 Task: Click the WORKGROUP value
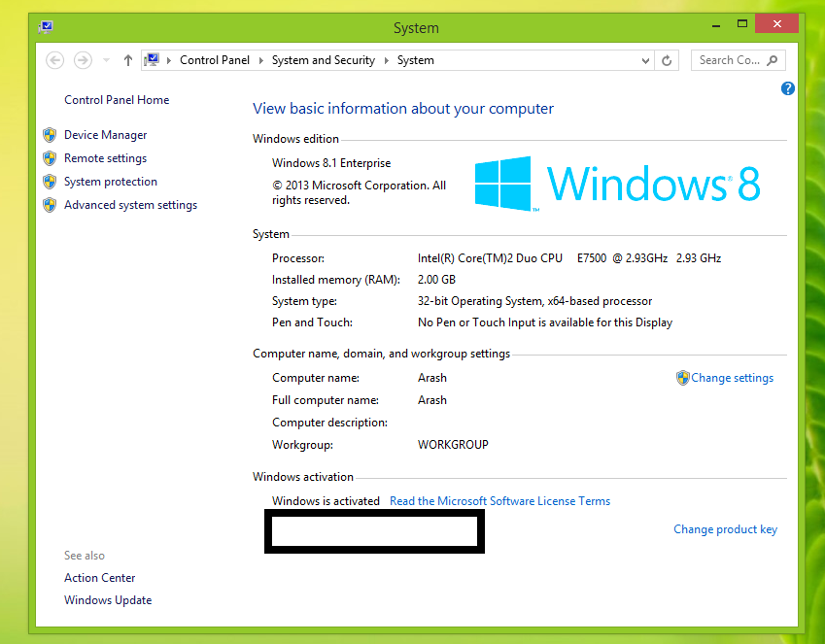click(x=453, y=445)
